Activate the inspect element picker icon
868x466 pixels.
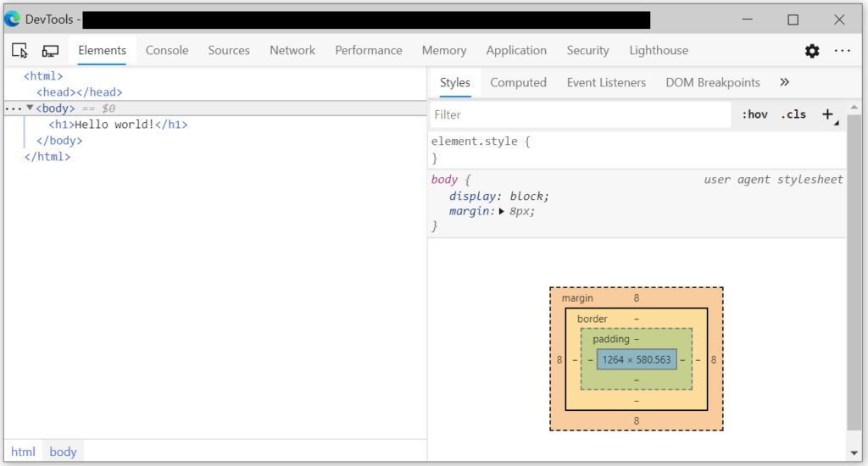click(x=20, y=51)
